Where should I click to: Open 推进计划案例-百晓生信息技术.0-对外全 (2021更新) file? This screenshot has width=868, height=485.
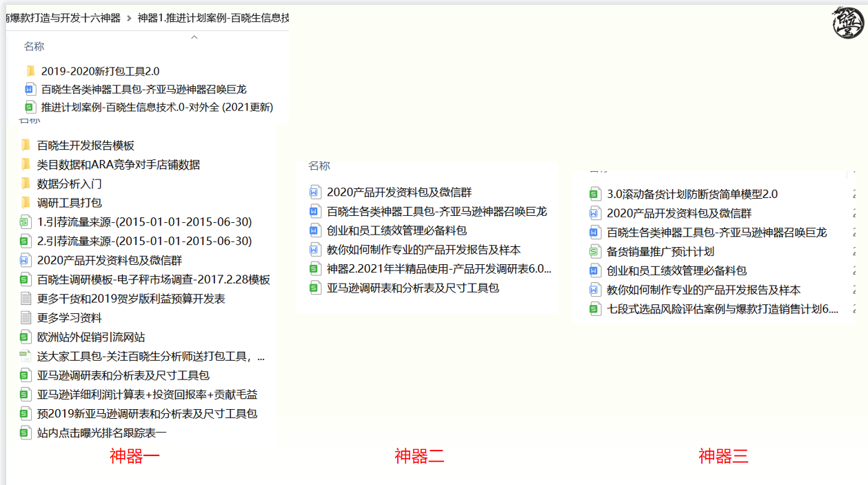pos(157,107)
